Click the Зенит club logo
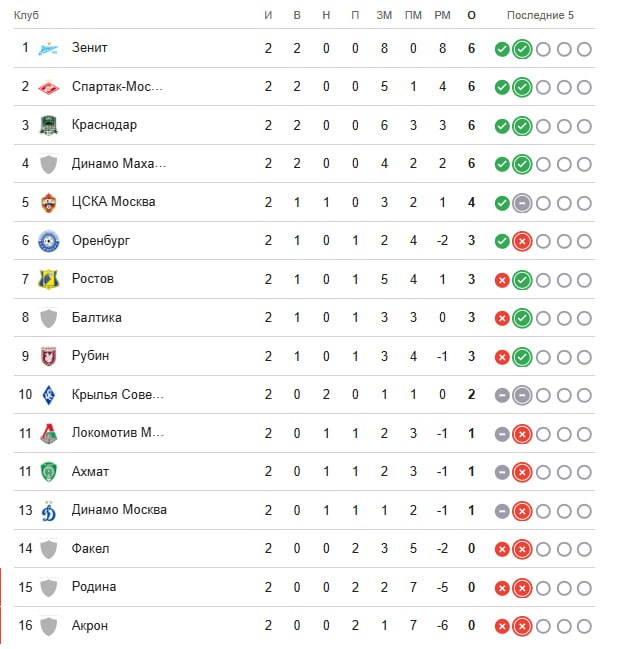Screen dimensions: 617x649 point(48,49)
